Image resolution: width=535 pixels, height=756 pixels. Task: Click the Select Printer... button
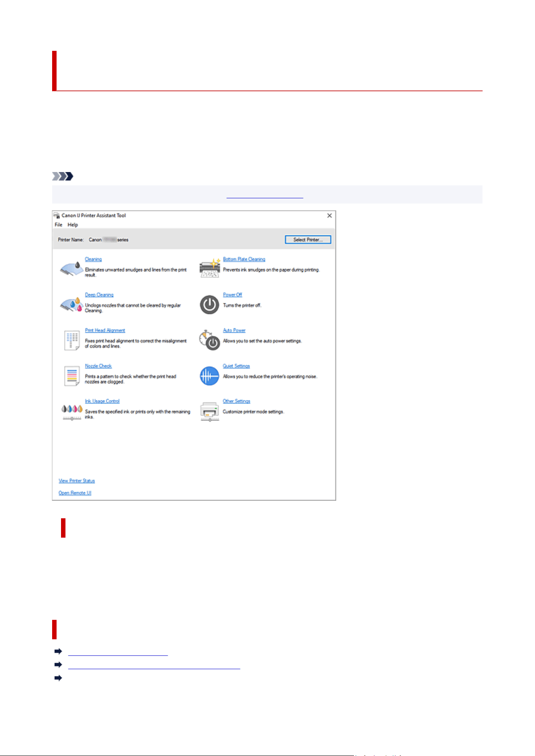[308, 240]
